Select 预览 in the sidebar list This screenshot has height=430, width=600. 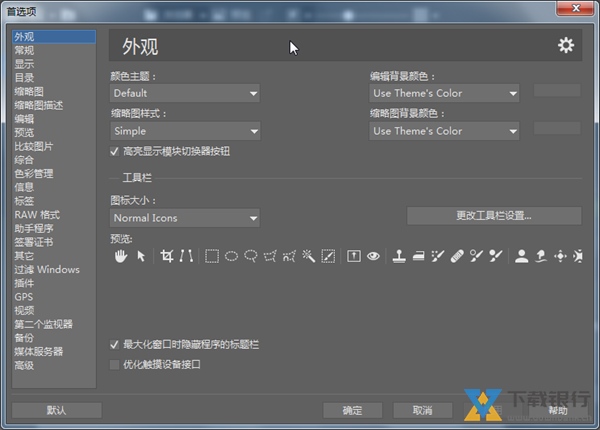pos(54,133)
